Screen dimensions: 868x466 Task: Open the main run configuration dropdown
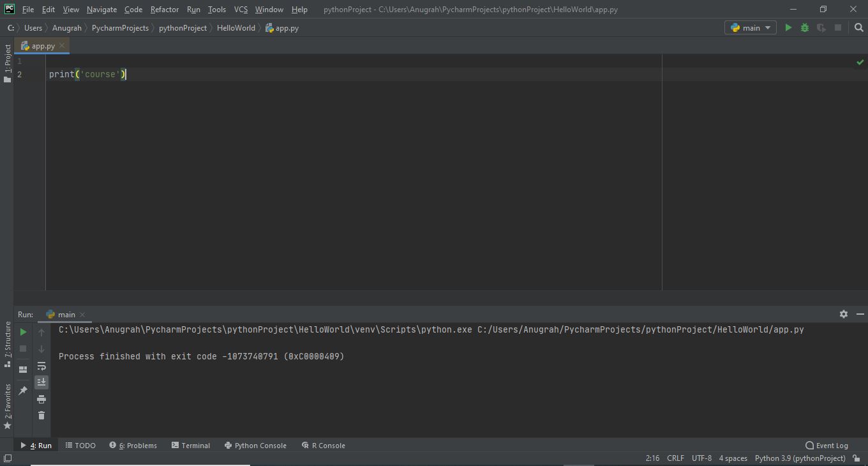click(x=751, y=27)
